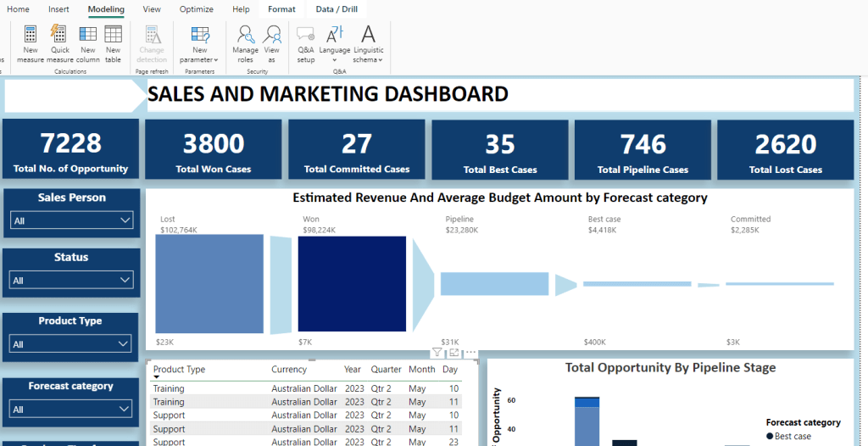Click the Total Won Cases card

pos(214,150)
